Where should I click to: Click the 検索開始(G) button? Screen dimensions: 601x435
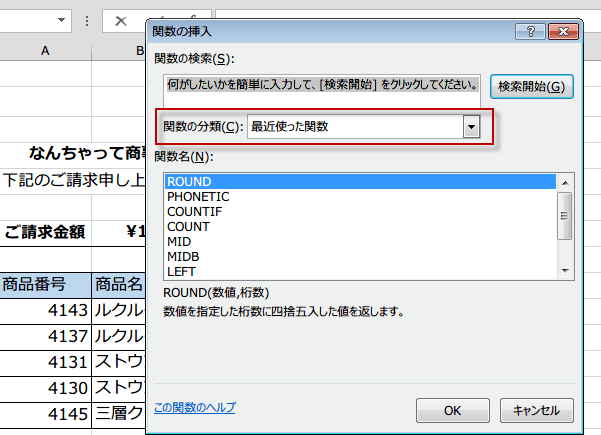click(532, 87)
